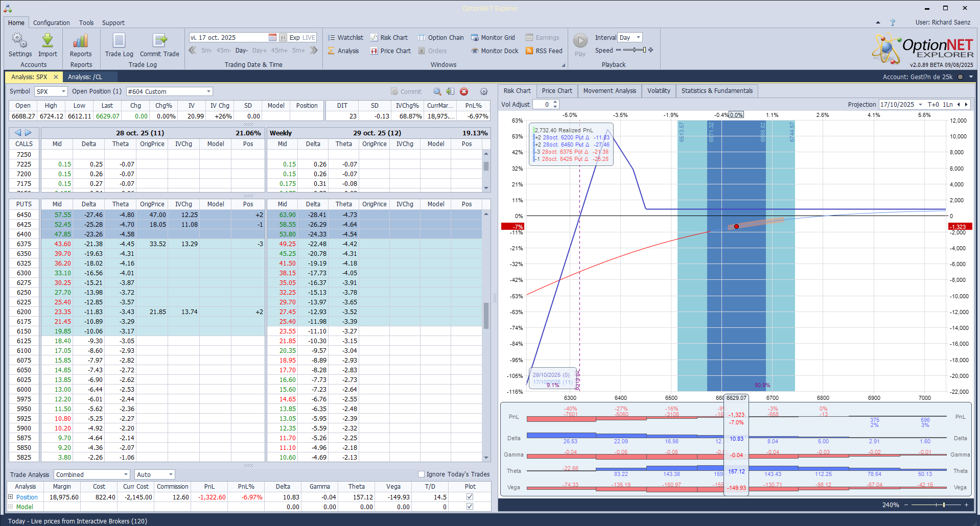
Task: Click the Vol Adjust input field
Action: (542, 104)
